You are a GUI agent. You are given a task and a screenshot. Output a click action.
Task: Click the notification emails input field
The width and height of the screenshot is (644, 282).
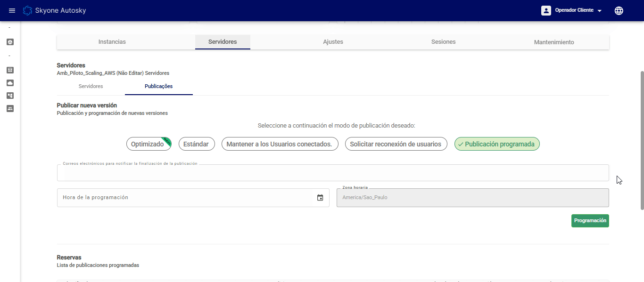click(332, 173)
